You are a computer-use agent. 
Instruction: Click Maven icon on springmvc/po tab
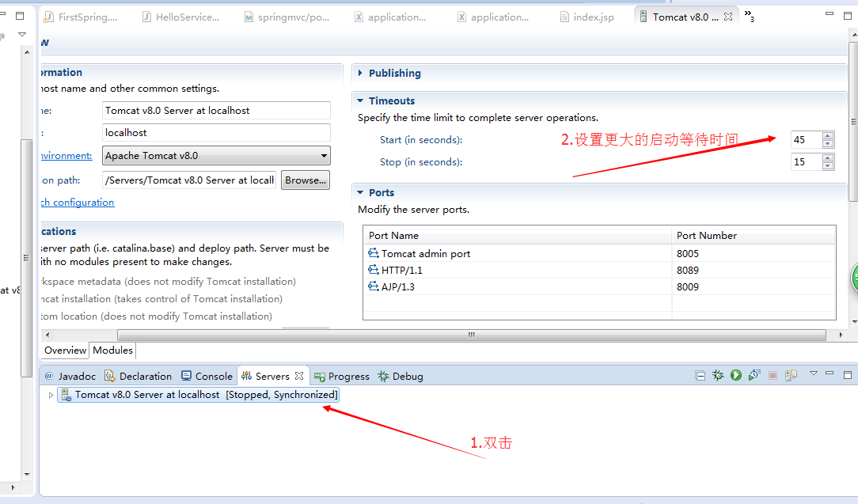coord(249,17)
